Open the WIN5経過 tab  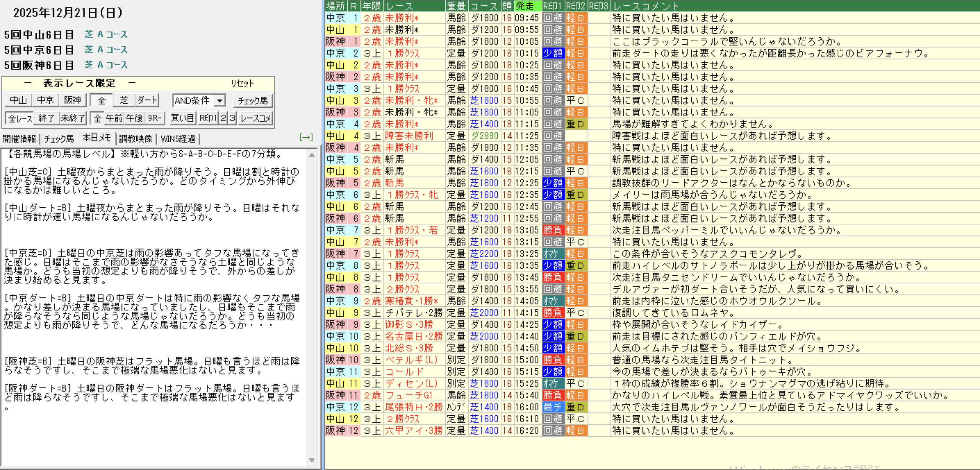pyautogui.click(x=178, y=138)
